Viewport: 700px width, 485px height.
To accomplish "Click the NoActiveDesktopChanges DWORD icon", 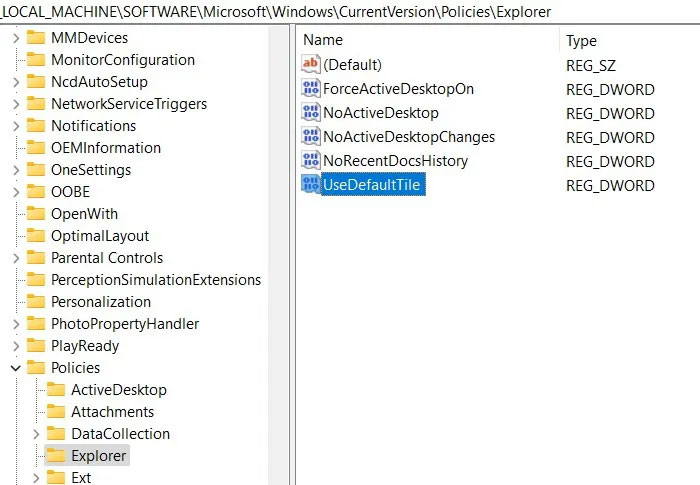I will click(x=310, y=136).
